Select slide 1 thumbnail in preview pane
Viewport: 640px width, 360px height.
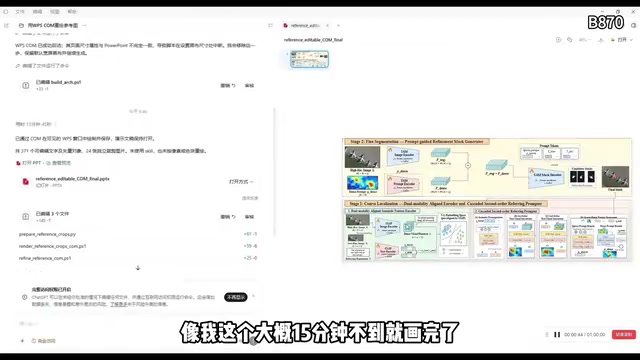[309, 60]
